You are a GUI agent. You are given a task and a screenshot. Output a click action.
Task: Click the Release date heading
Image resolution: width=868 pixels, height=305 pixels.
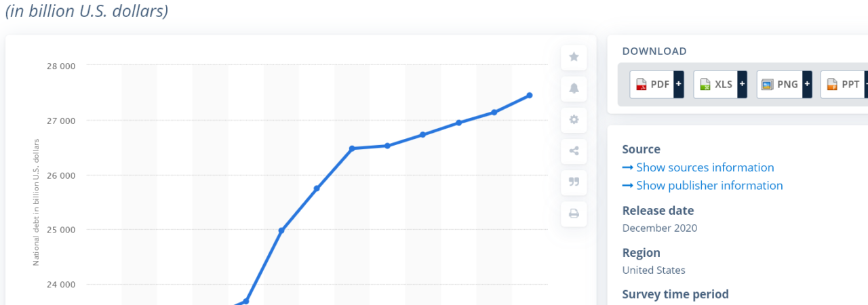[x=658, y=211]
